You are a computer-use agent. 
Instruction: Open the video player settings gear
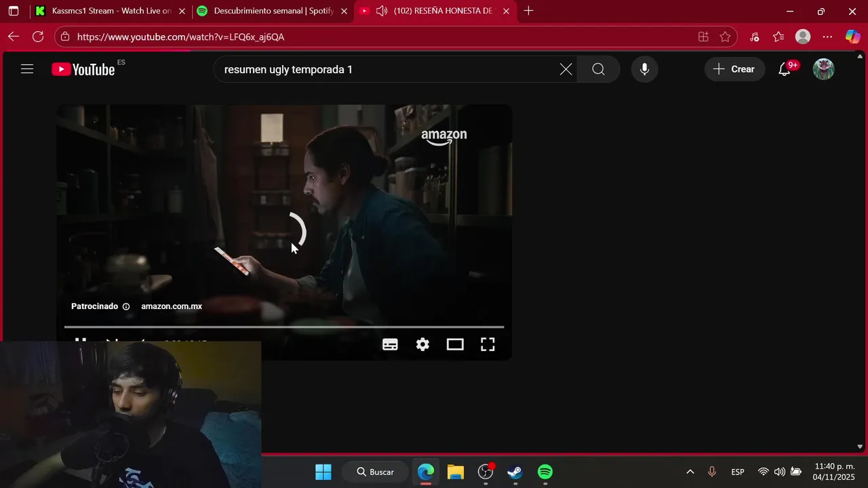click(x=422, y=344)
